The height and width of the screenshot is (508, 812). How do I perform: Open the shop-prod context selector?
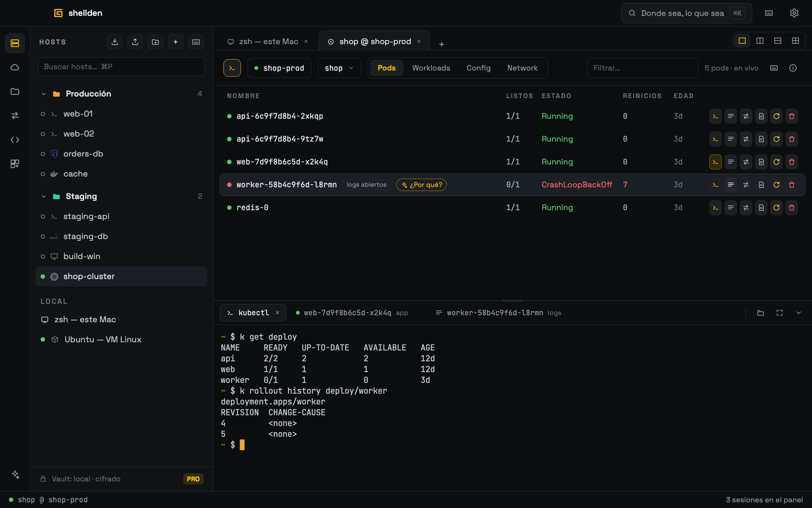click(279, 68)
